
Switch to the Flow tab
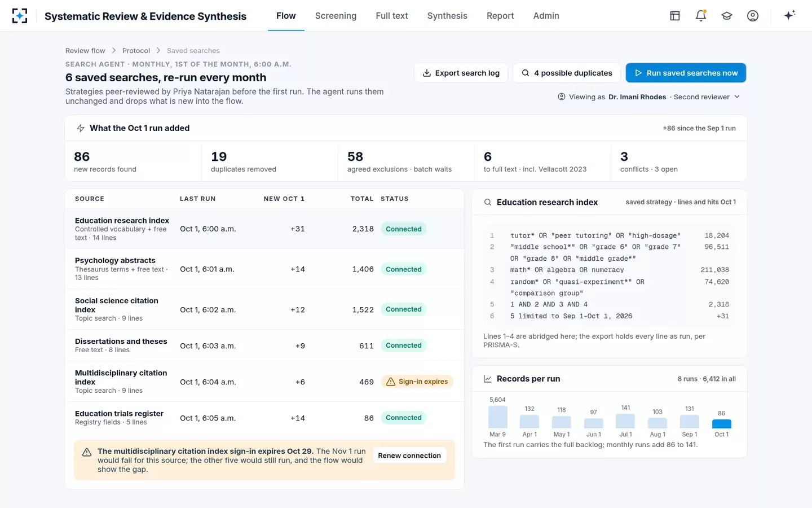coord(286,16)
